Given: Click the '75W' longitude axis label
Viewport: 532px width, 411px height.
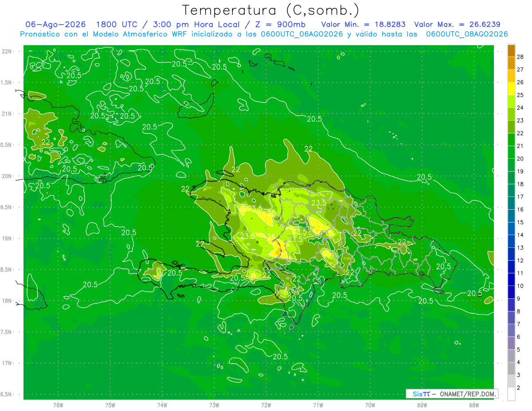Looking at the screenshot, I should click(x=110, y=405).
